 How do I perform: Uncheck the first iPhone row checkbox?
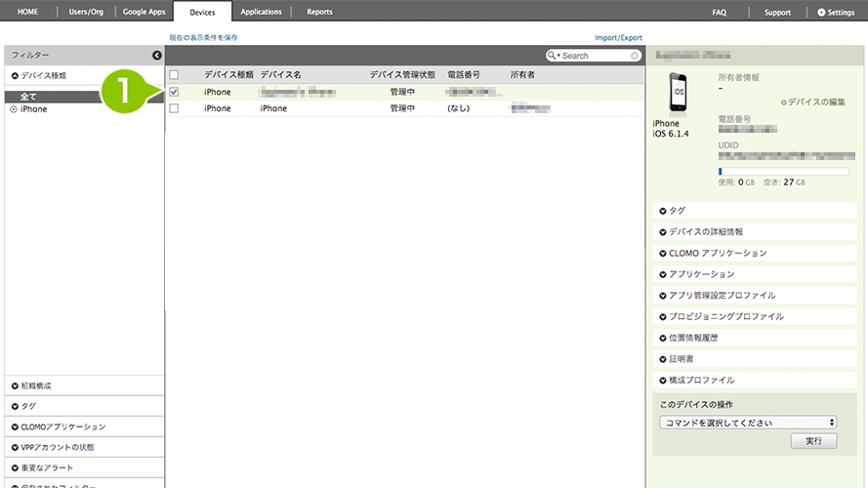click(x=174, y=92)
